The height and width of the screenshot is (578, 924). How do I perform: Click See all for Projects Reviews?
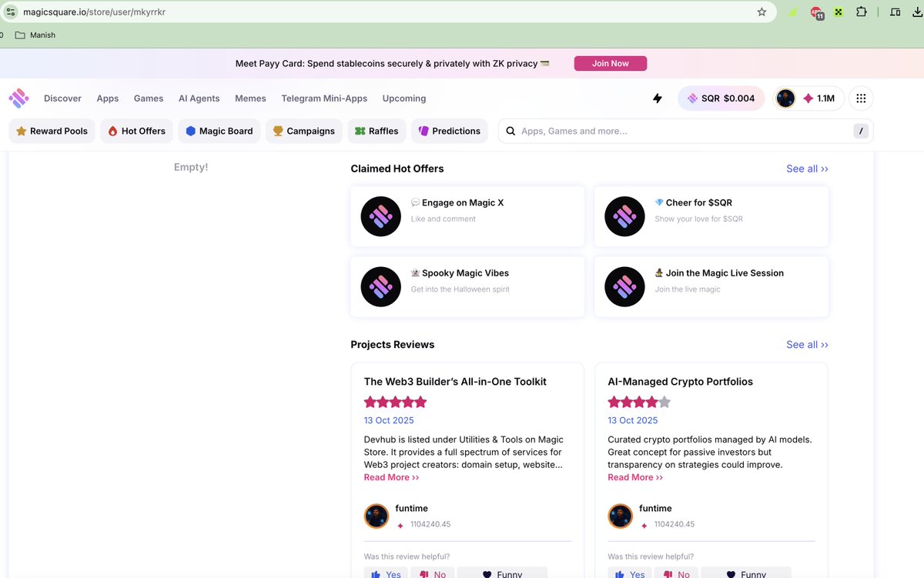point(807,345)
